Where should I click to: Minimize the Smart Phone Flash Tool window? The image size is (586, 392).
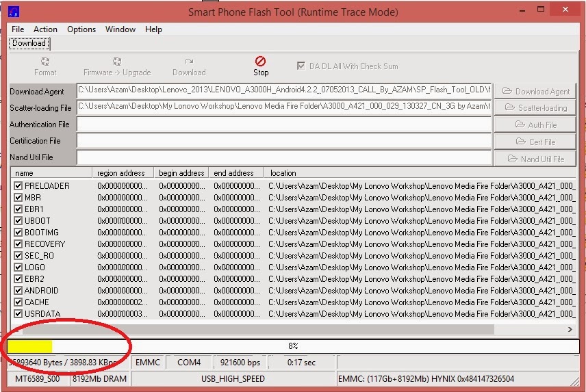point(522,10)
